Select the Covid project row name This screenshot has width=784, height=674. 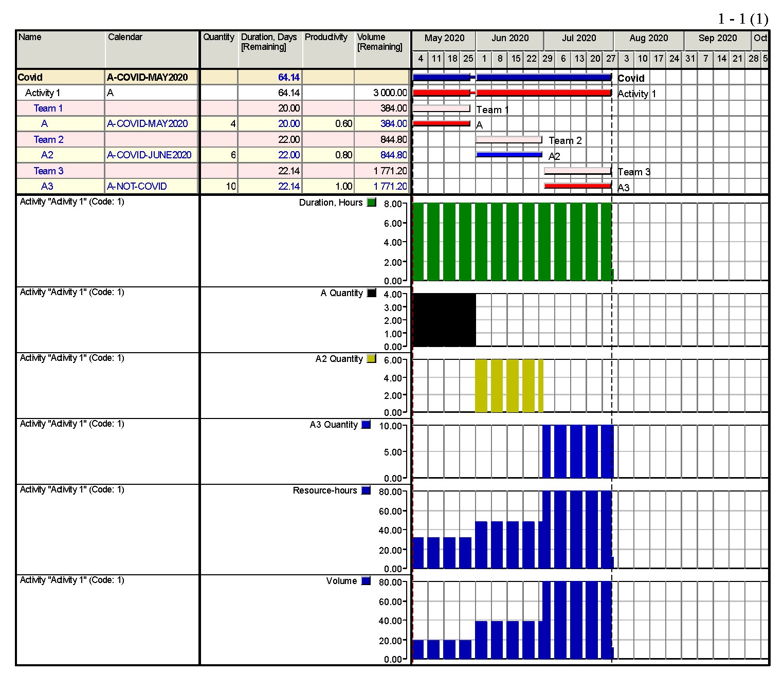(x=30, y=78)
